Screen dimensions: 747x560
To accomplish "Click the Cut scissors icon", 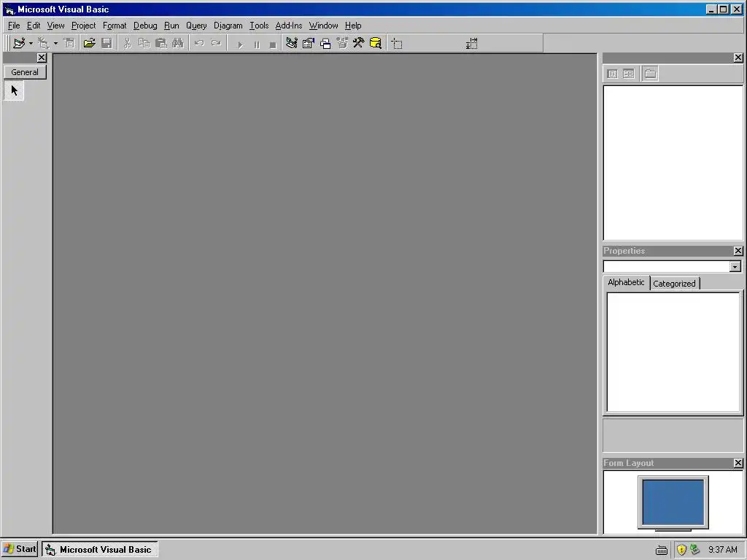I will [127, 43].
